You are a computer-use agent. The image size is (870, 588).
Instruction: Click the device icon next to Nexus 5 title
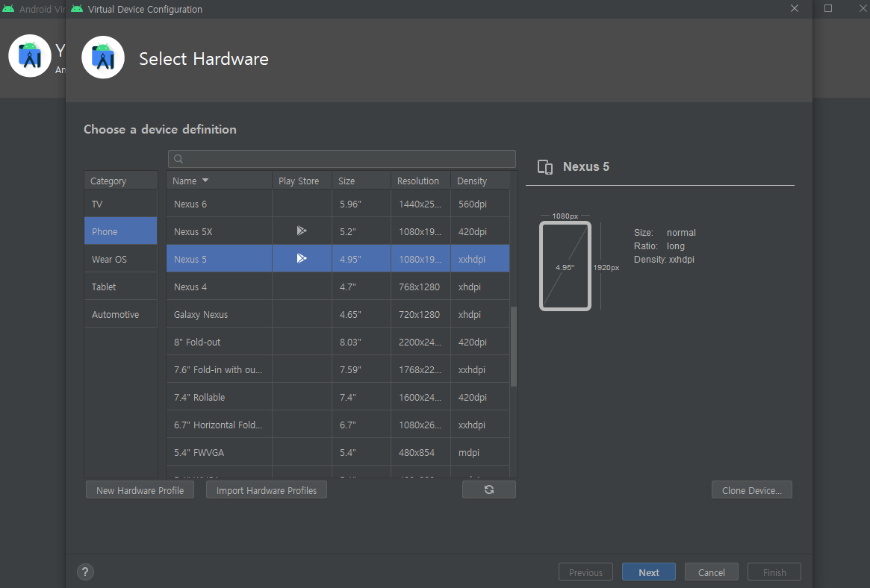545,167
